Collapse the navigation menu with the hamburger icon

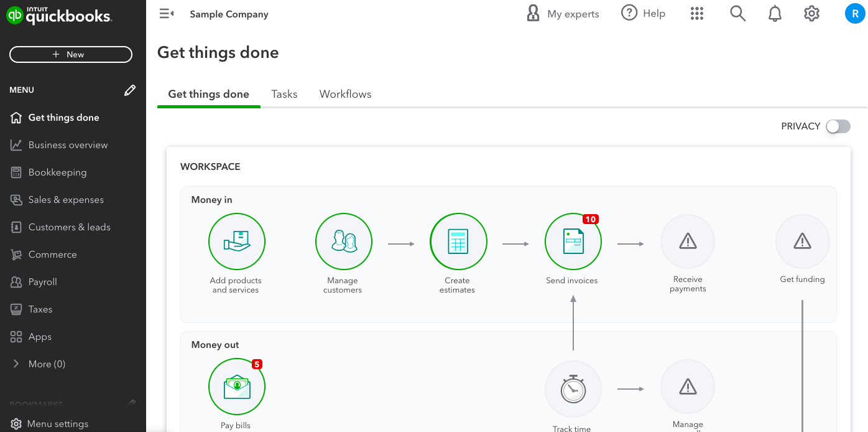click(x=167, y=14)
